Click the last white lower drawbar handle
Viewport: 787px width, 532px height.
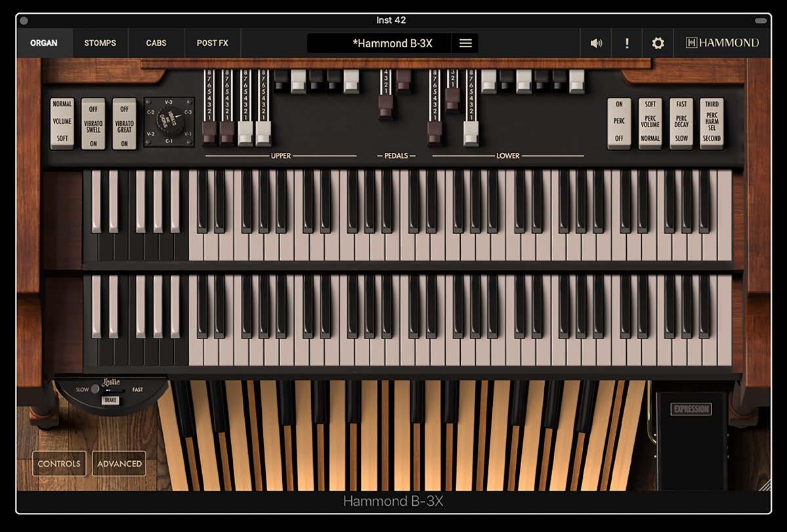(577, 81)
